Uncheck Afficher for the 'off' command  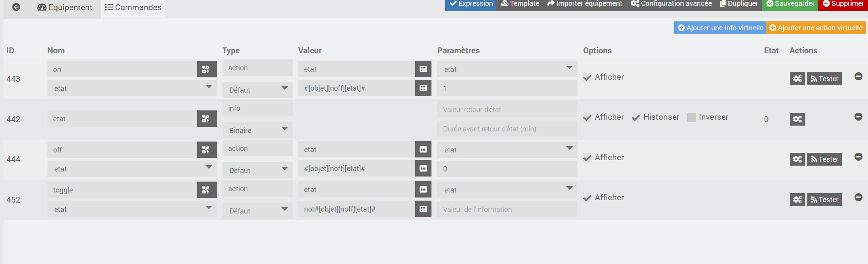587,158
